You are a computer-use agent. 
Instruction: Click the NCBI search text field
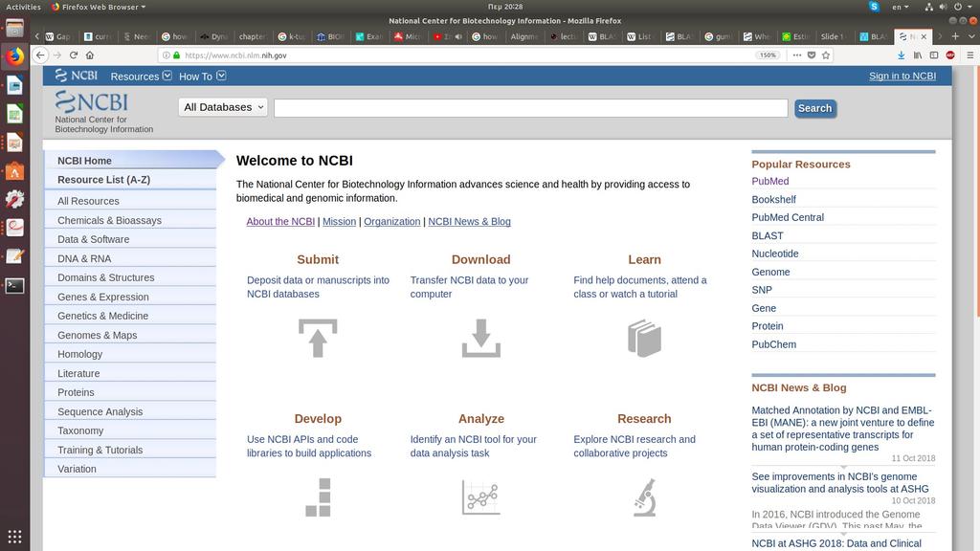click(530, 108)
